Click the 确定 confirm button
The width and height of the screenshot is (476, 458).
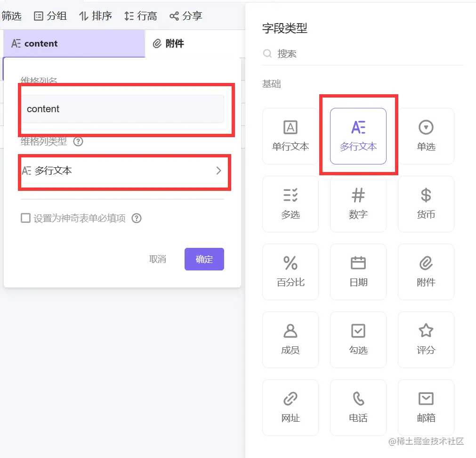(x=204, y=259)
